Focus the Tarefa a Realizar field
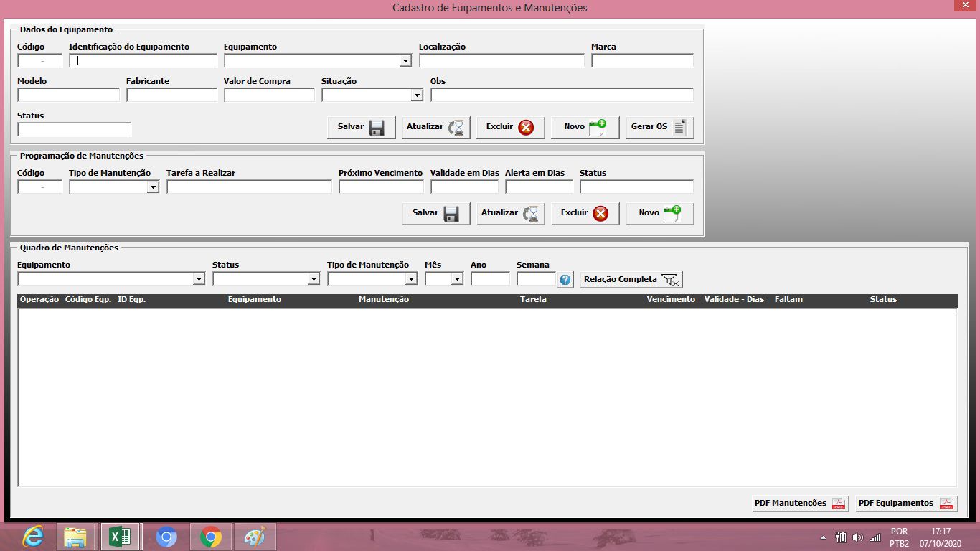 [249, 187]
